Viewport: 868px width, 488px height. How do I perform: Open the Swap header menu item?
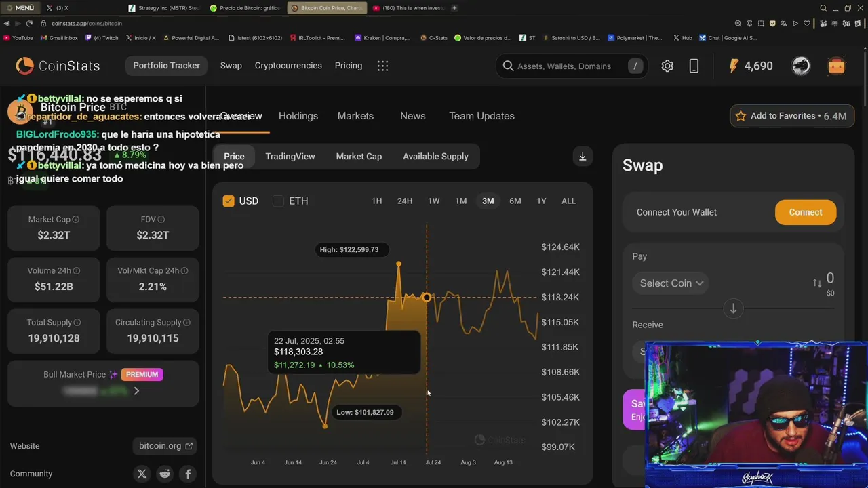(x=231, y=66)
